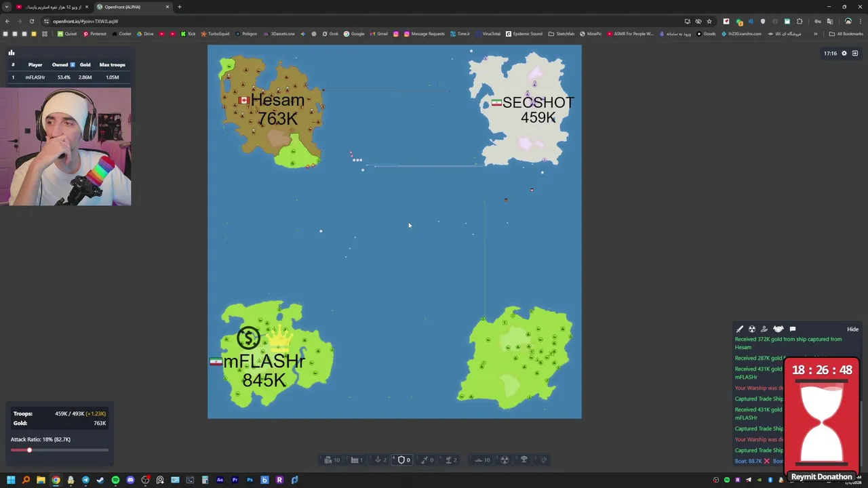This screenshot has width=868, height=488.
Task: Click the Hesam territory name label
Action: coord(277,100)
